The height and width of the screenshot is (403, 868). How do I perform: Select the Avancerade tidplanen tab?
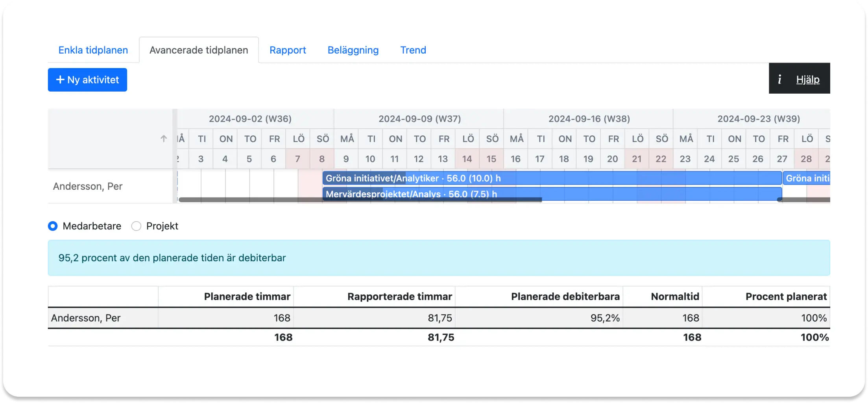pyautogui.click(x=199, y=50)
